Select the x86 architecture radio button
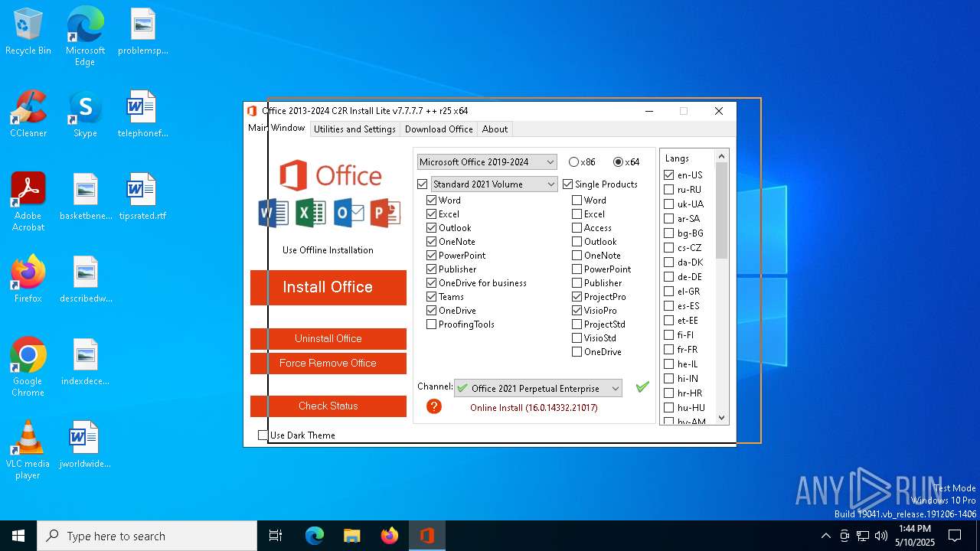The image size is (980, 551). click(x=573, y=162)
